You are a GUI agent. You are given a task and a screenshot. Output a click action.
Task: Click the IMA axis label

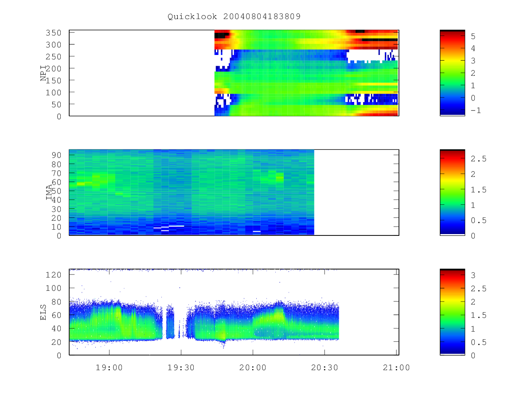(x=49, y=192)
